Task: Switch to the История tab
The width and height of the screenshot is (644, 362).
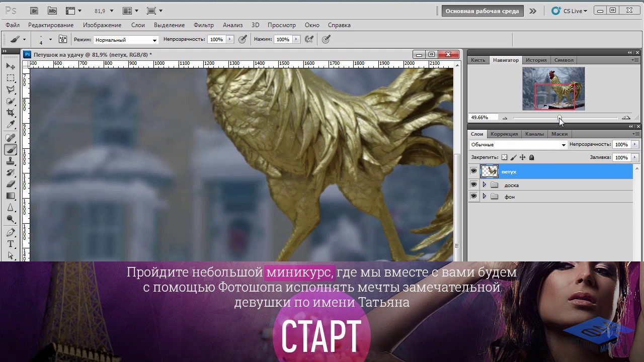Action: (x=536, y=60)
